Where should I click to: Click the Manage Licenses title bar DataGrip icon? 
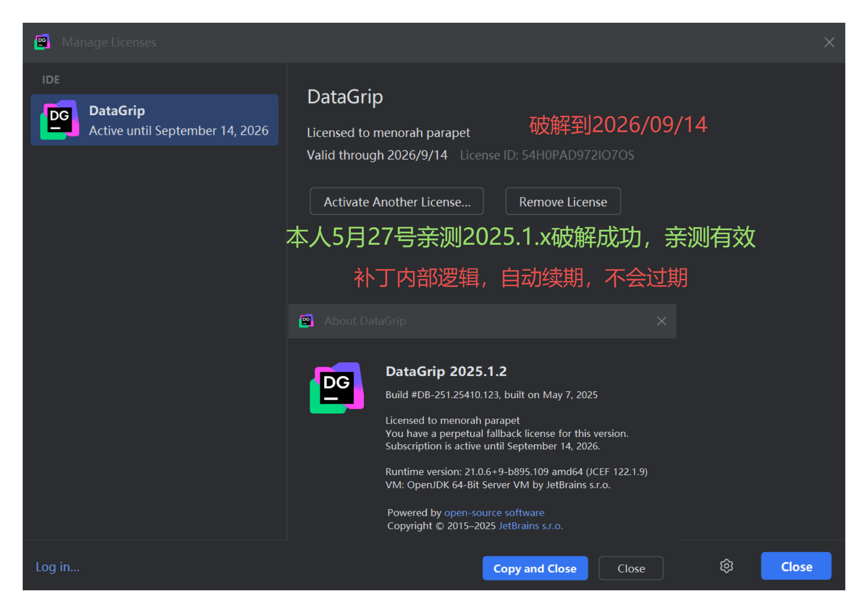pyautogui.click(x=42, y=42)
